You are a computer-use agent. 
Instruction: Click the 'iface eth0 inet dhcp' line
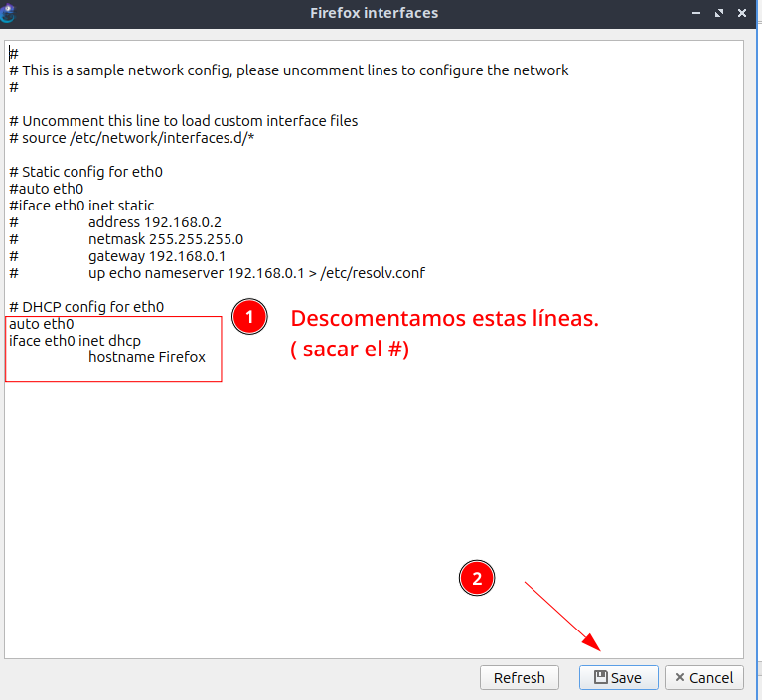75,341
